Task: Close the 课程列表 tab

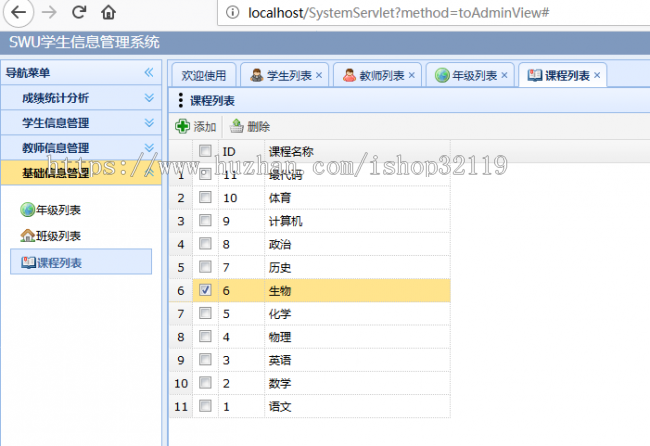Action: [597, 75]
